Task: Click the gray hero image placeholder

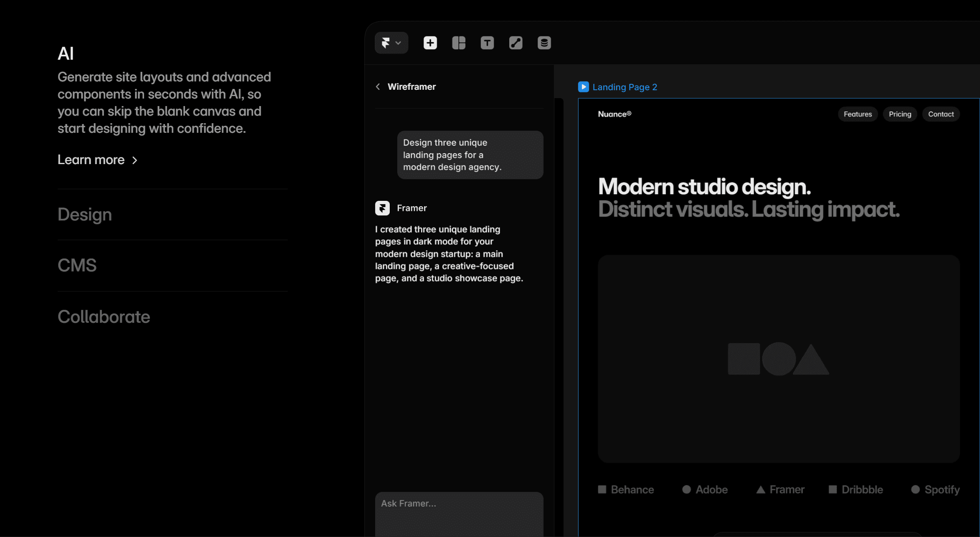Action: coord(779,359)
